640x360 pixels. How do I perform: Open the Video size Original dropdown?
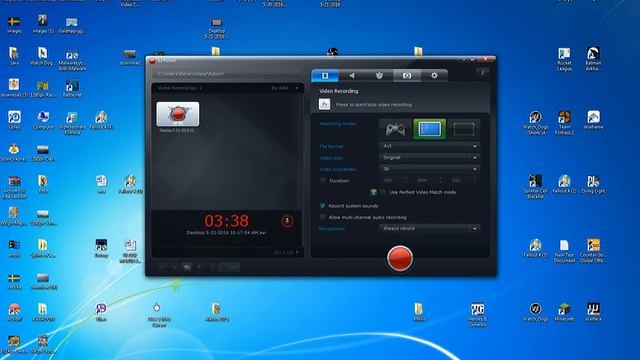coord(429,157)
